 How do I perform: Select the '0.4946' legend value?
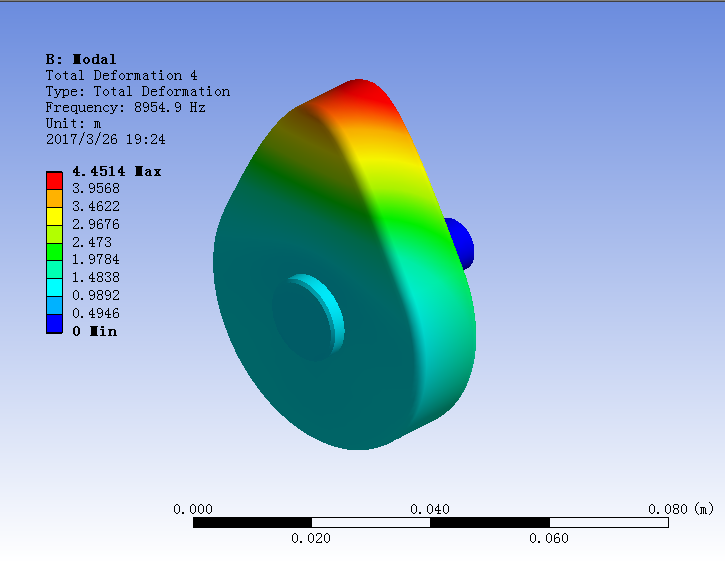[x=96, y=313]
